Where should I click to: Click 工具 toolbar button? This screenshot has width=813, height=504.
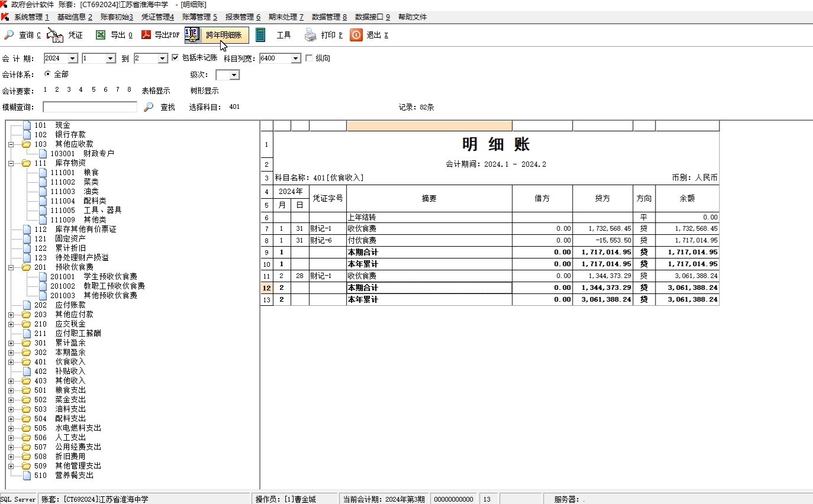pos(284,35)
